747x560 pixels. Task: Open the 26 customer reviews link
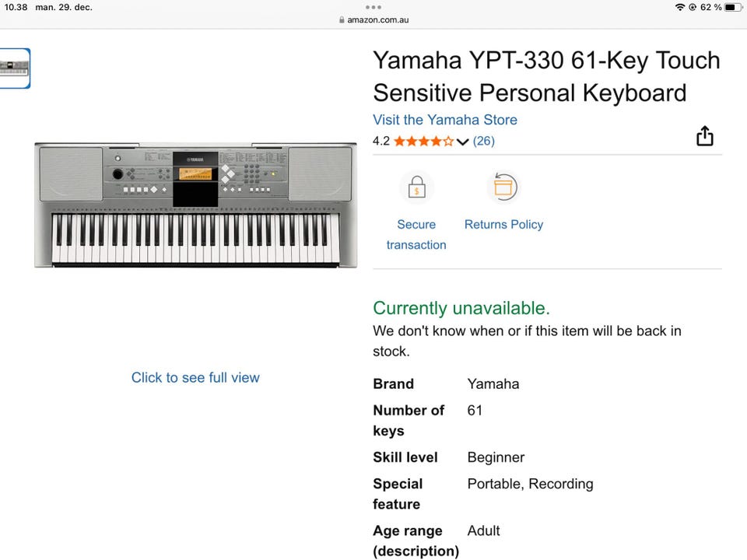pyautogui.click(x=484, y=141)
